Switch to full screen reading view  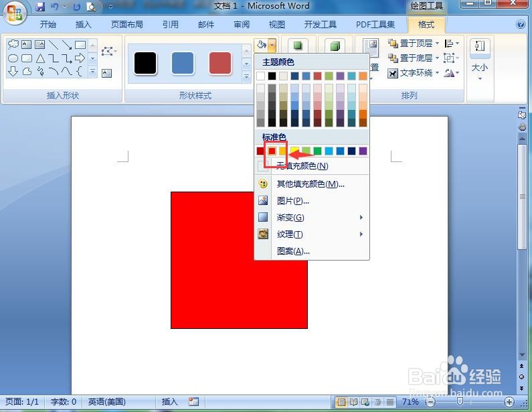click(x=353, y=402)
